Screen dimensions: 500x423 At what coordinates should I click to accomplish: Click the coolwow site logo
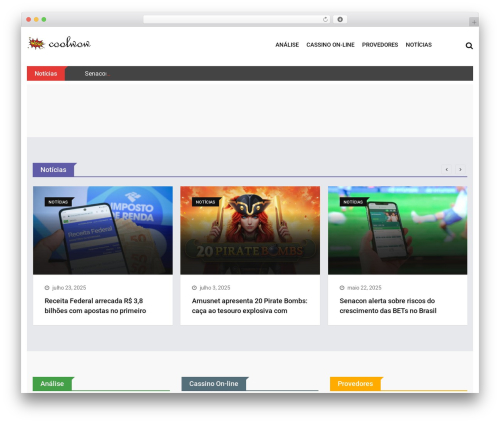59,43
